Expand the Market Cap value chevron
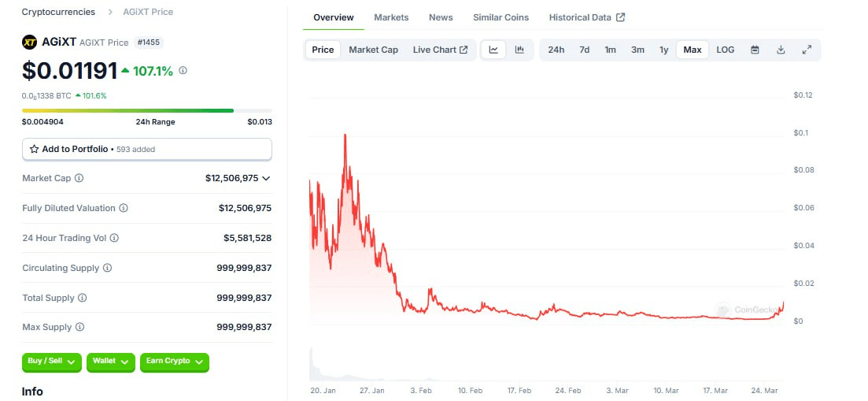The height and width of the screenshot is (401, 868). 266,178
